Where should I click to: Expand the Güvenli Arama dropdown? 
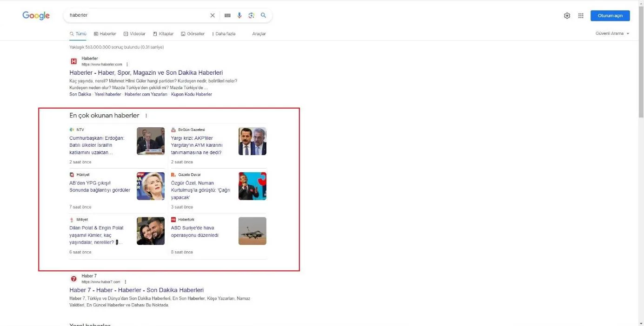612,33
